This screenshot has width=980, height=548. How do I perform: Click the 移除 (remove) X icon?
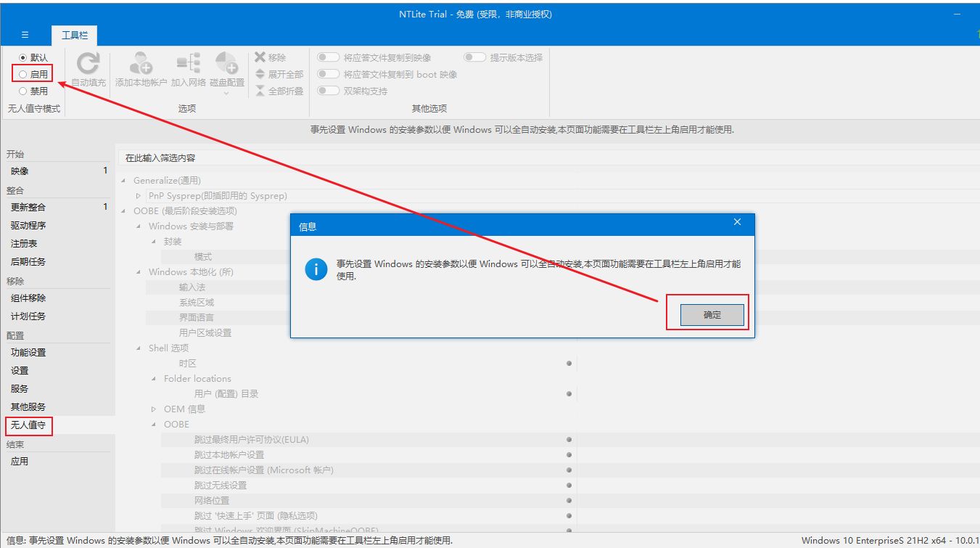[x=260, y=57]
